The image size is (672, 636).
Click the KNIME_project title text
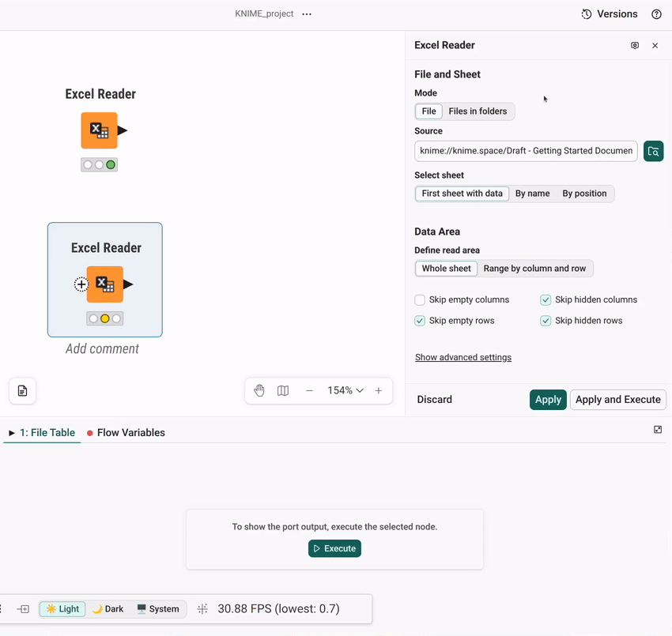coord(264,13)
